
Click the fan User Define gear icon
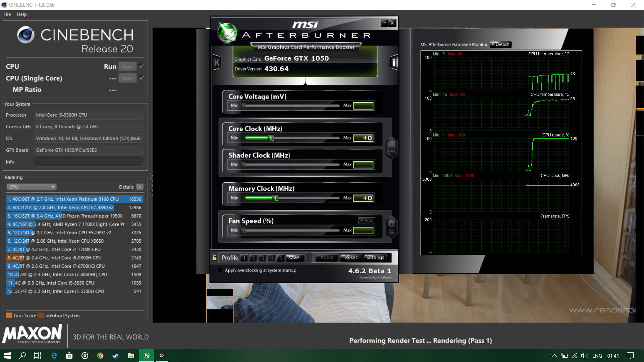click(x=391, y=226)
